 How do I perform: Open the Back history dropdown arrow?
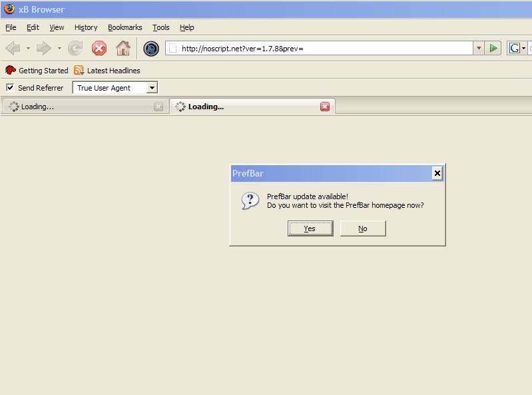(x=28, y=49)
